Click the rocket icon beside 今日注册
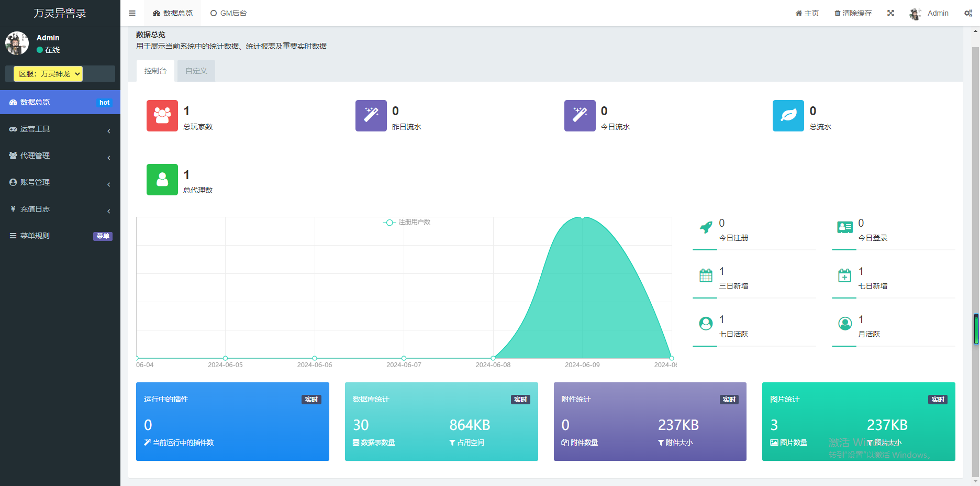This screenshot has width=980, height=486. point(706,227)
